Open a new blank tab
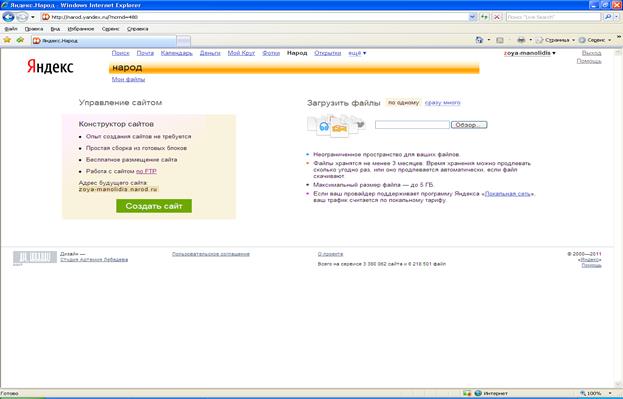The image size is (623, 399). (184, 41)
